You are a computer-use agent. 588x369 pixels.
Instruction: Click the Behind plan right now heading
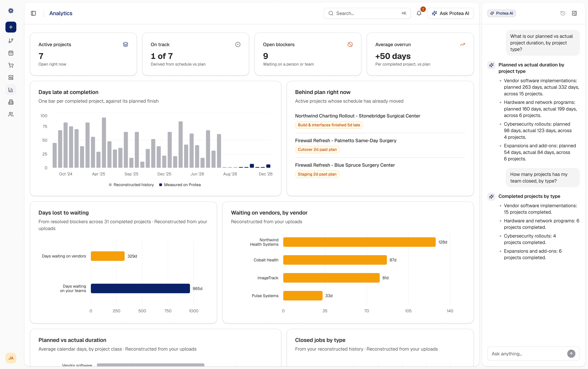pyautogui.click(x=323, y=92)
